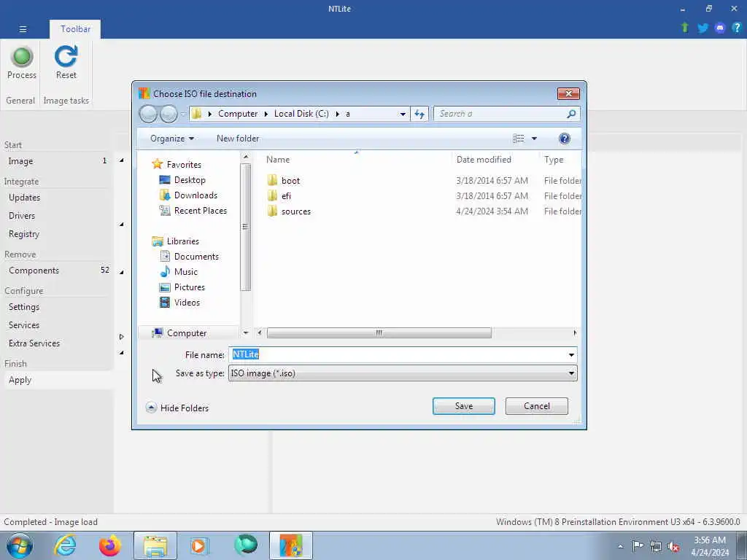The height and width of the screenshot is (560, 747).
Task: Open the Services page in sidebar
Action: [24, 324]
